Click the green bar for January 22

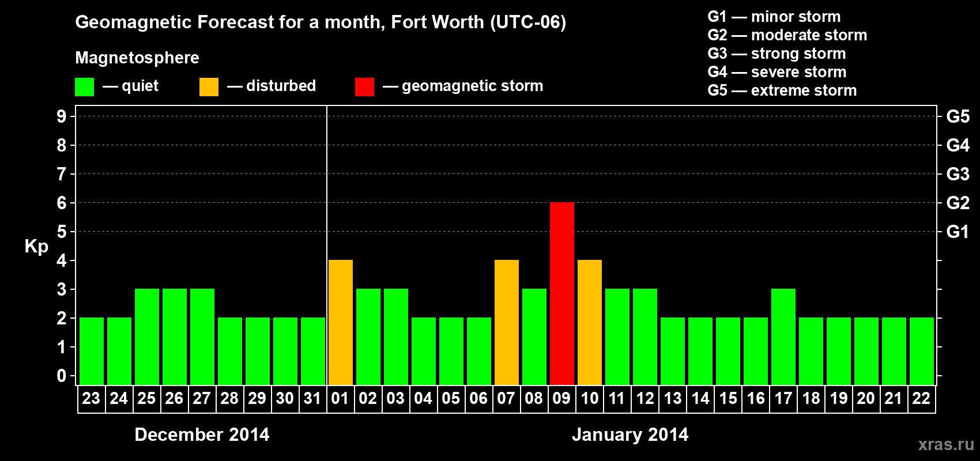922,351
